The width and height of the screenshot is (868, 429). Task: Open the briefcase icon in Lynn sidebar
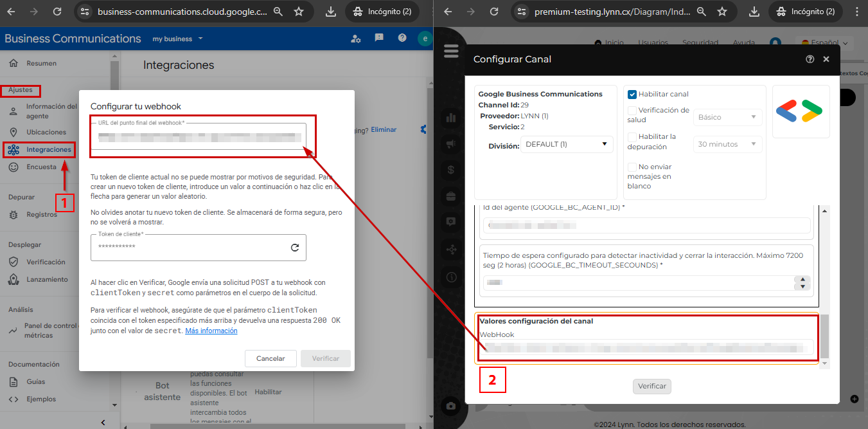click(x=451, y=196)
